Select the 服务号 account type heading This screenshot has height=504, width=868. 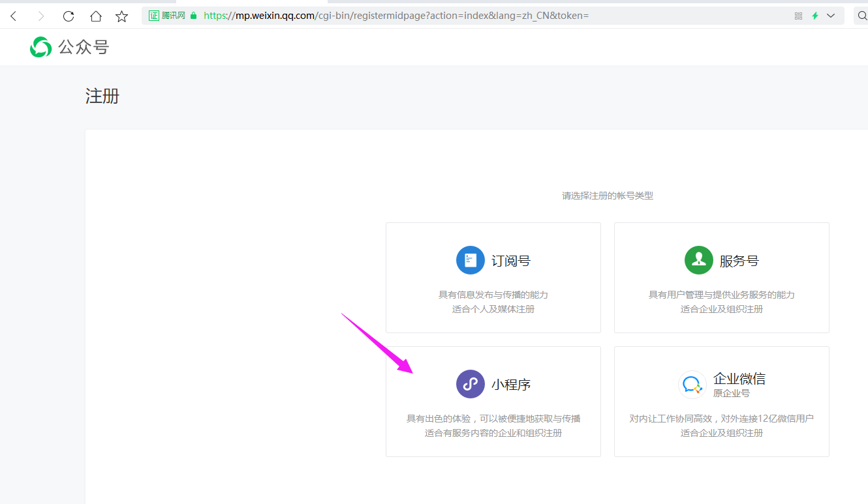click(739, 261)
